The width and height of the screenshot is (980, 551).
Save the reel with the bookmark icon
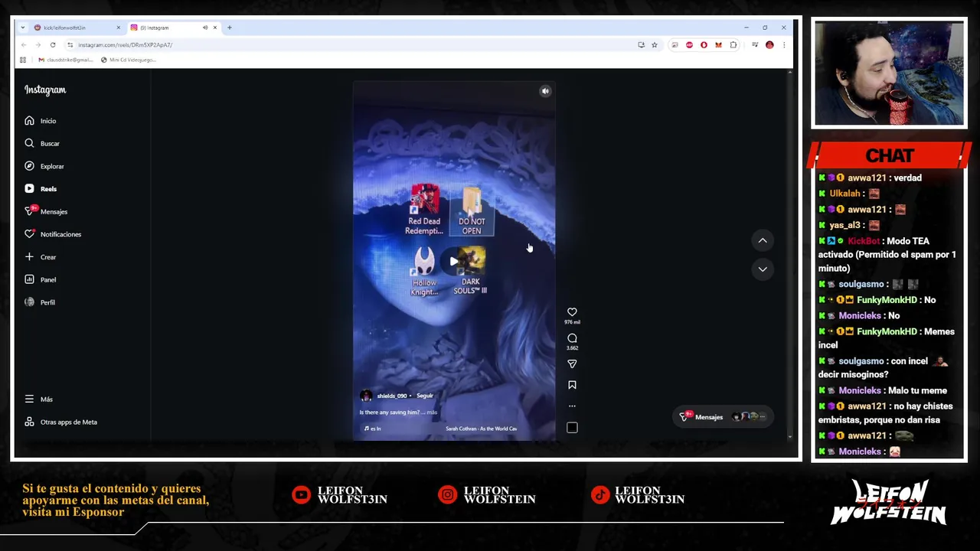[572, 386]
